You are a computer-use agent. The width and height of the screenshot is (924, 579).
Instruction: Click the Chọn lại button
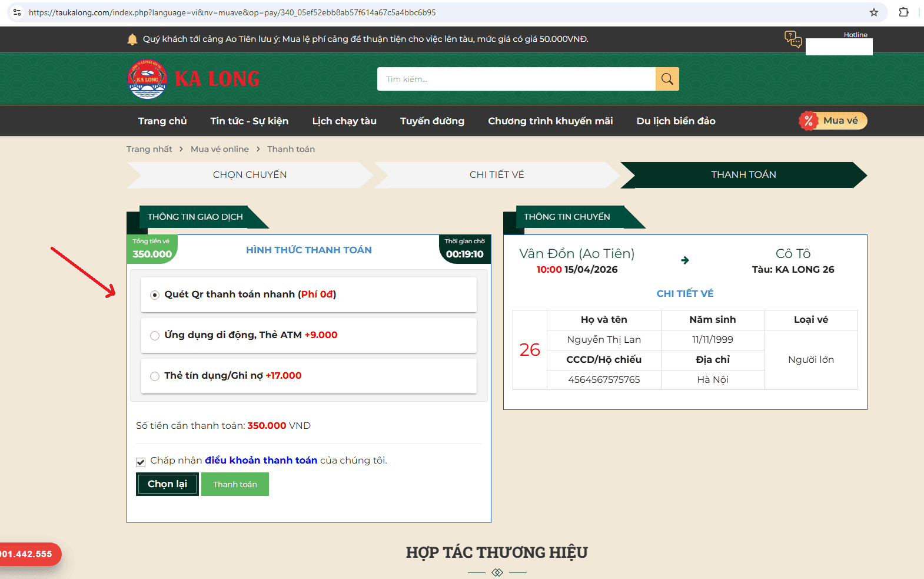point(167,484)
